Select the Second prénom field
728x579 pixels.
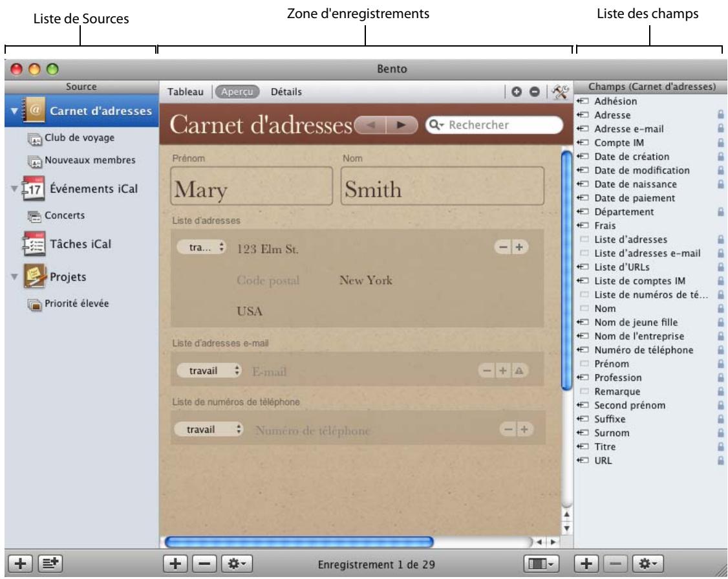pos(630,405)
